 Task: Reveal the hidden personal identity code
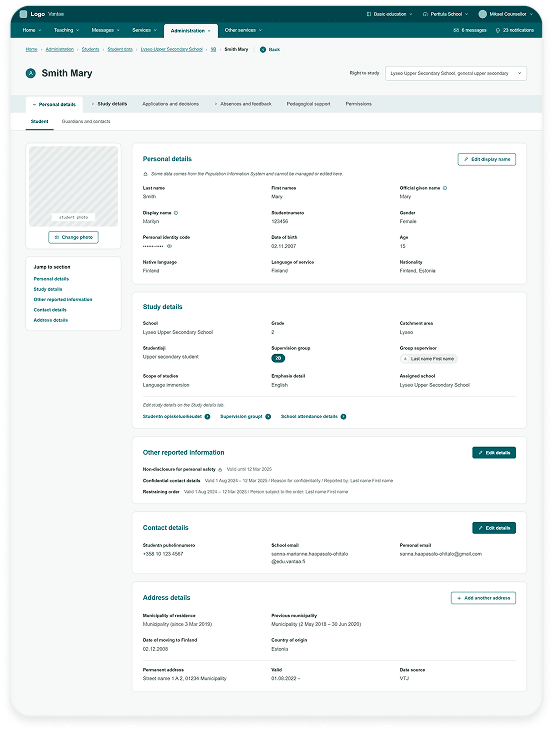coord(170,246)
